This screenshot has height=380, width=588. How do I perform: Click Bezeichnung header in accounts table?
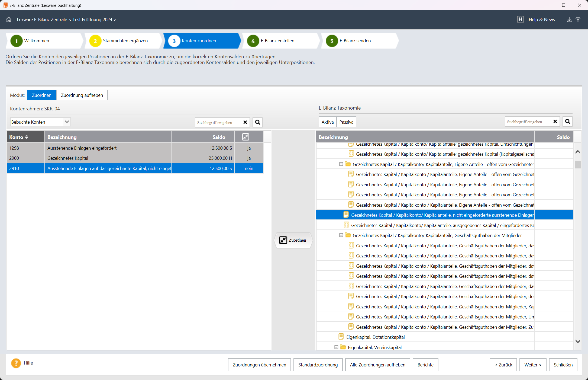click(x=108, y=137)
